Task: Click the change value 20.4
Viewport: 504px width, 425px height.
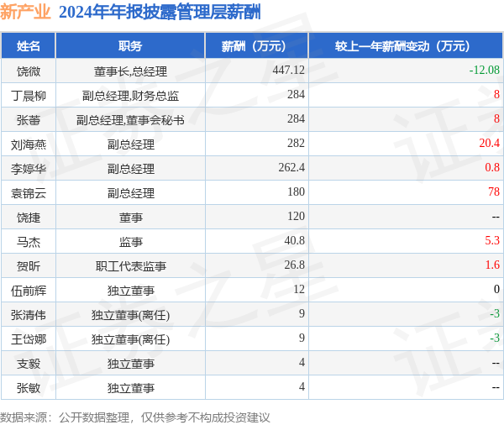Action: [x=489, y=143]
